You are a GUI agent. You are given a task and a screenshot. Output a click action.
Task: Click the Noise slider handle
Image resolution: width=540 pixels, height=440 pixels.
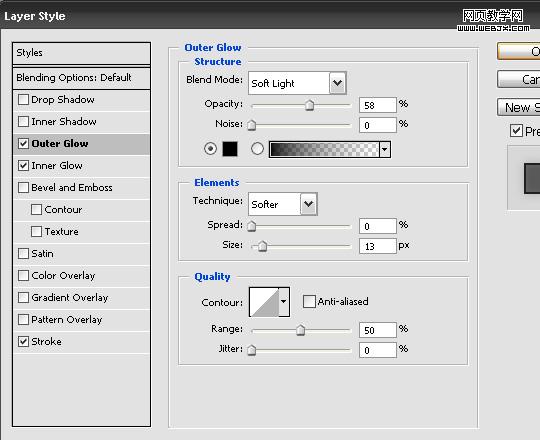coord(252,125)
